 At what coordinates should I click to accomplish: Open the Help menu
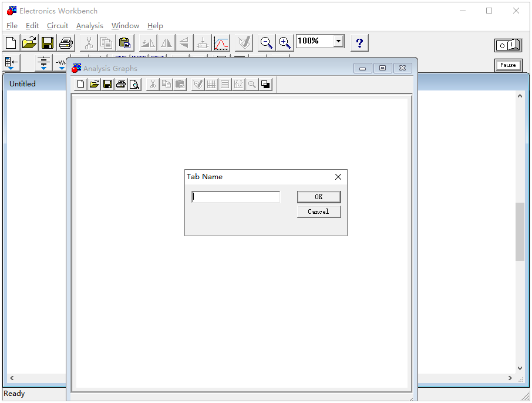point(155,26)
